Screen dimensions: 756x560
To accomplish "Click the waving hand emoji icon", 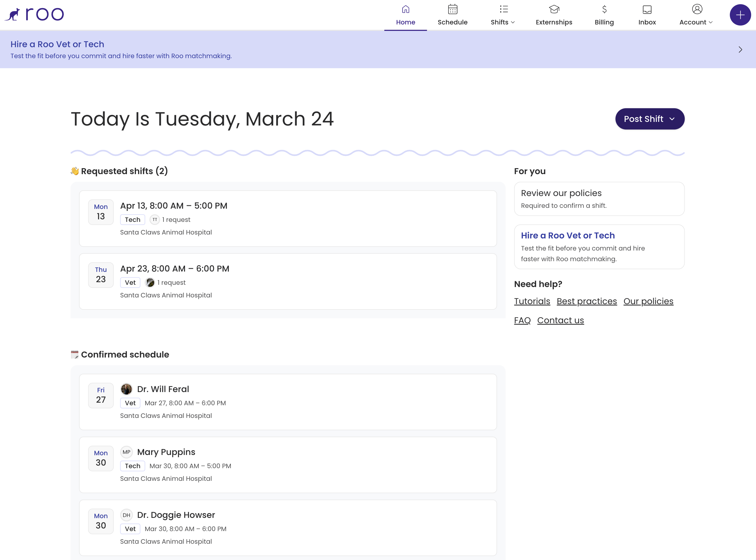I will click(75, 171).
